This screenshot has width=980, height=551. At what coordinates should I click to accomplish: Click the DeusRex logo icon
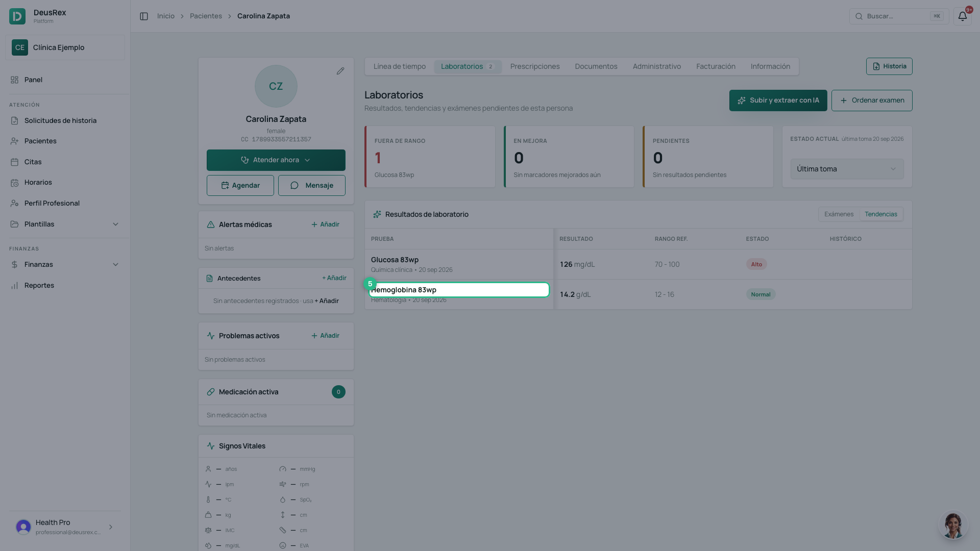click(17, 16)
